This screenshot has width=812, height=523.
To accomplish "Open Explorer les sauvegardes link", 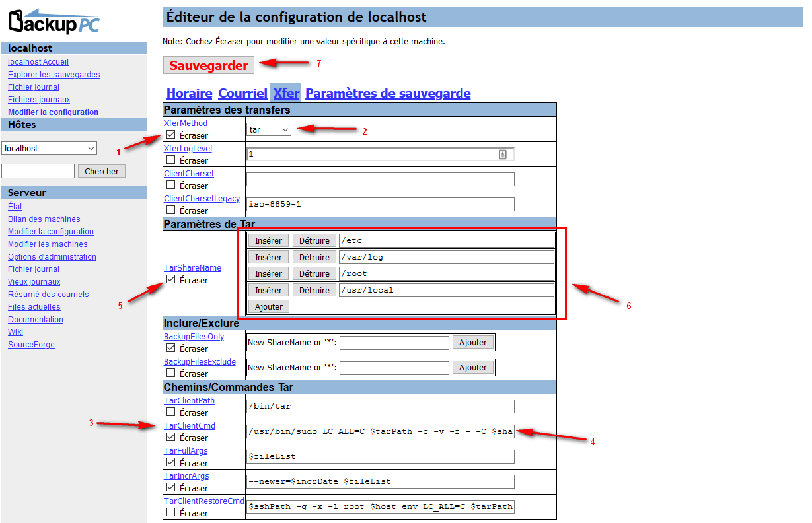I will [x=54, y=75].
